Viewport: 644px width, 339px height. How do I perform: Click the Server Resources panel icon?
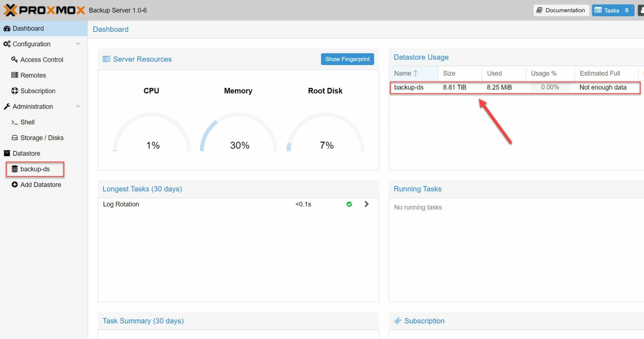coord(106,59)
